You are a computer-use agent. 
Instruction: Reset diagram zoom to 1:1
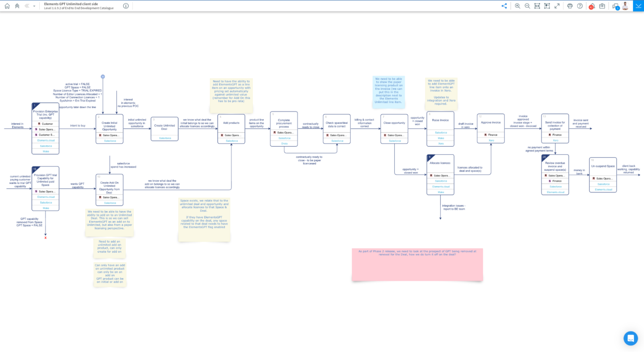pyautogui.click(x=537, y=6)
